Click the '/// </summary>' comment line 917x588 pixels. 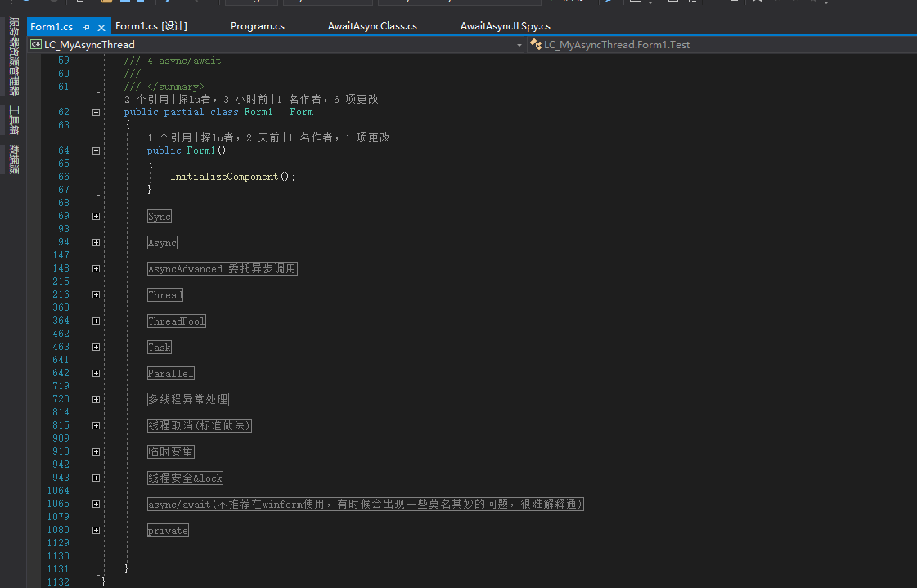tap(164, 87)
